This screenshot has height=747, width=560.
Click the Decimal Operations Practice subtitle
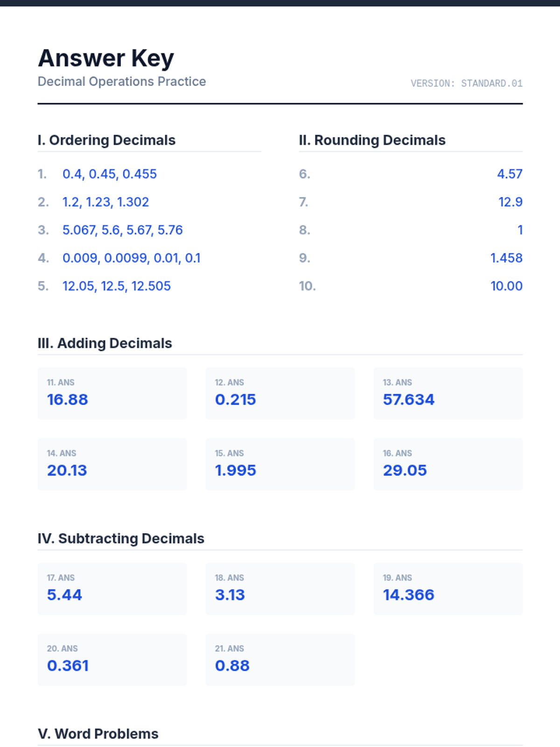pyautogui.click(x=122, y=82)
